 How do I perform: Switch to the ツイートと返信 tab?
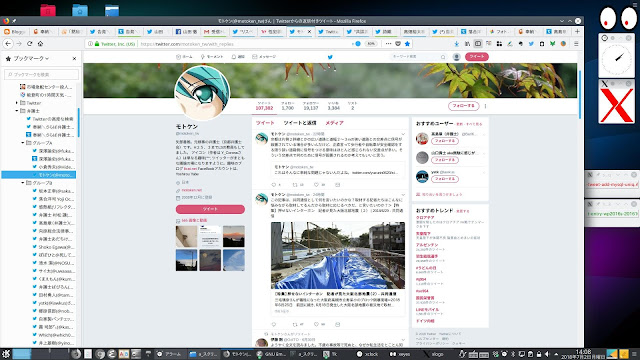pos(300,123)
